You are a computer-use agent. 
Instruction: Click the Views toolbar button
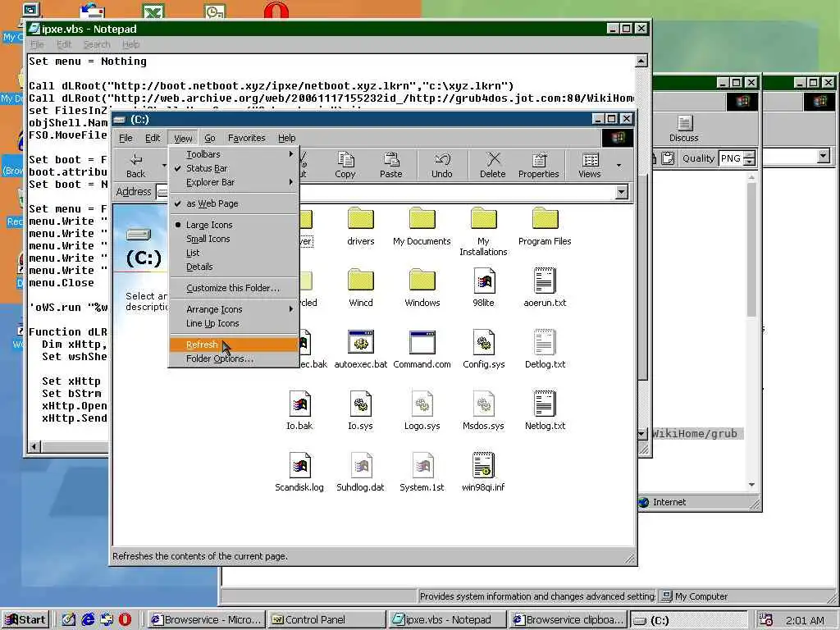pyautogui.click(x=590, y=164)
